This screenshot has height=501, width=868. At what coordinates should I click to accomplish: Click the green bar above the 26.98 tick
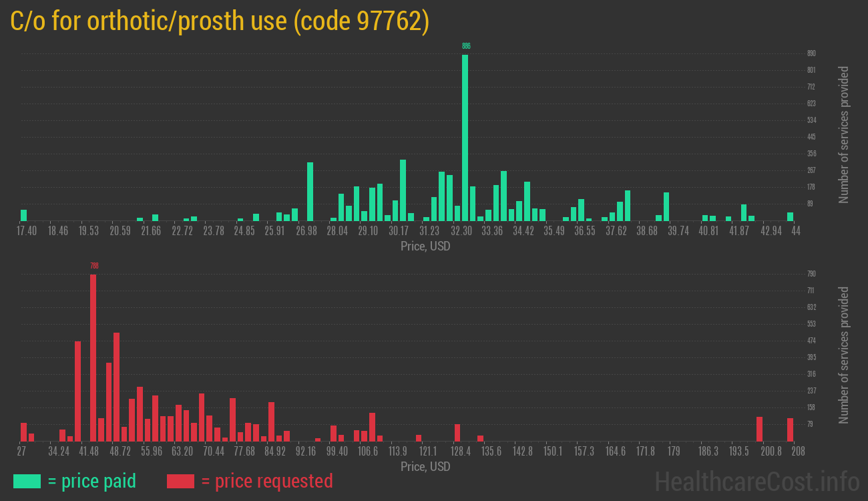pyautogui.click(x=310, y=192)
